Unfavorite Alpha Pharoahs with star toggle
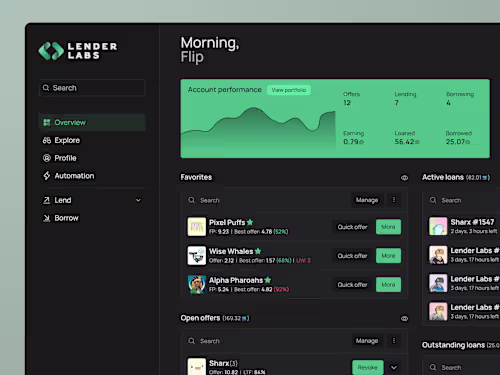 pos(268,280)
